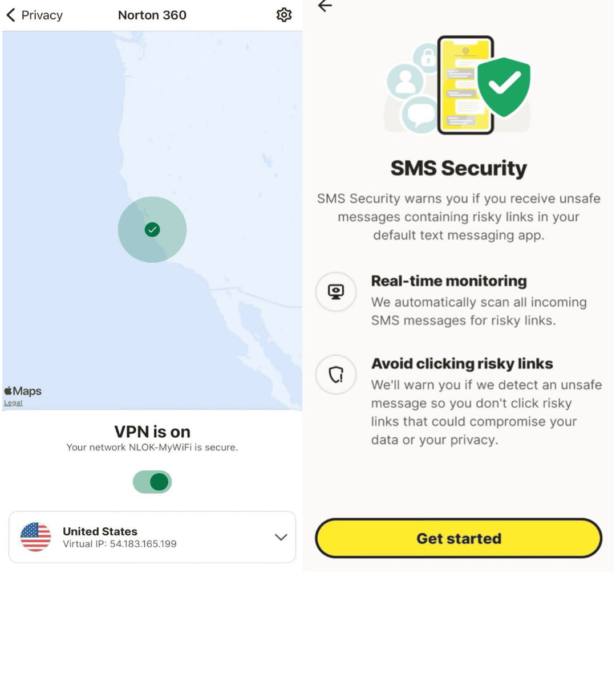
Task: Go back to Privacy screen
Action: click(34, 15)
